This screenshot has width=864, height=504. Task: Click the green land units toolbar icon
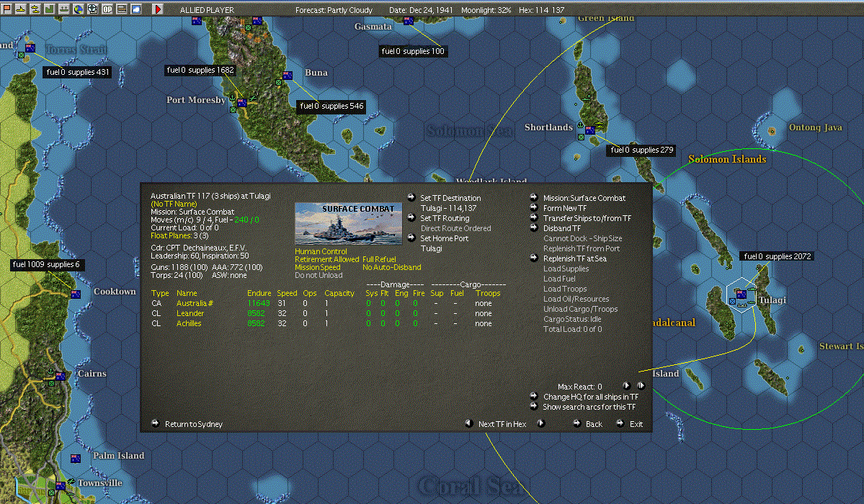tap(50, 9)
